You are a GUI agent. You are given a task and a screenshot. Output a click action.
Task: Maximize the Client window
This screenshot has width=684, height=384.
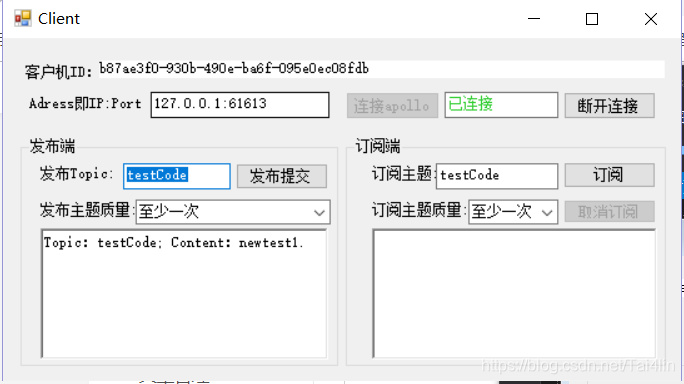click(592, 19)
